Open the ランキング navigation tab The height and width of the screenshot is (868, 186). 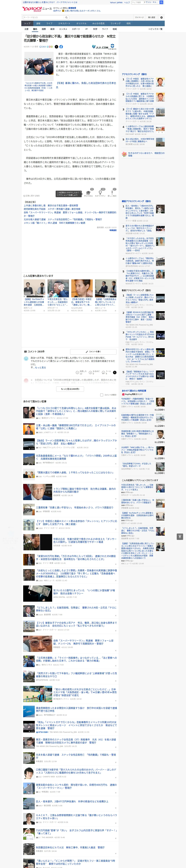pos(115,24)
